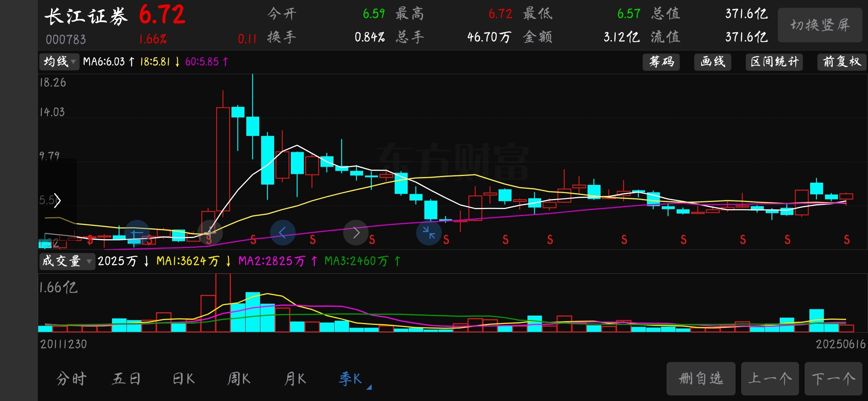Tap the zoom-in plus circle icon
Viewport: 868px width, 401px height.
tap(210, 233)
